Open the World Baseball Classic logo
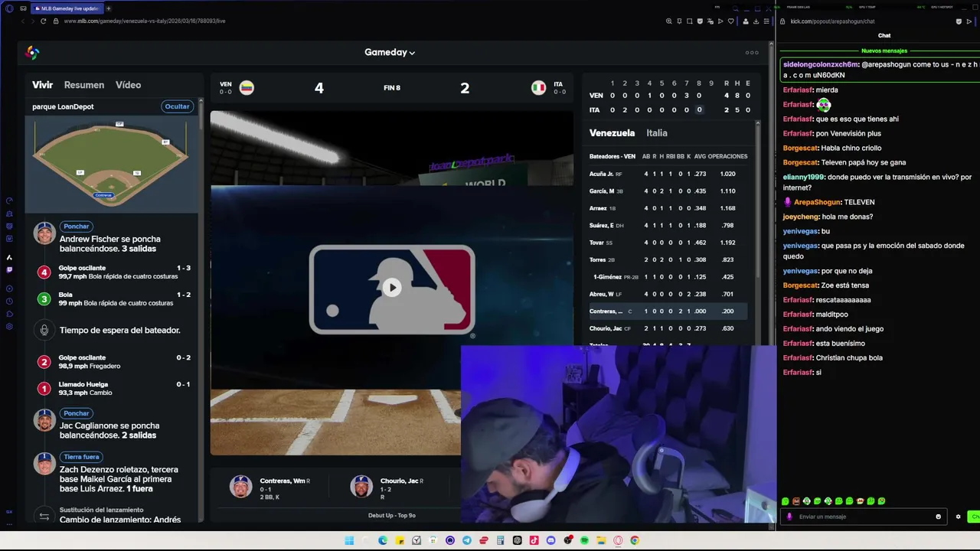The height and width of the screenshot is (551, 980). pyautogui.click(x=32, y=52)
